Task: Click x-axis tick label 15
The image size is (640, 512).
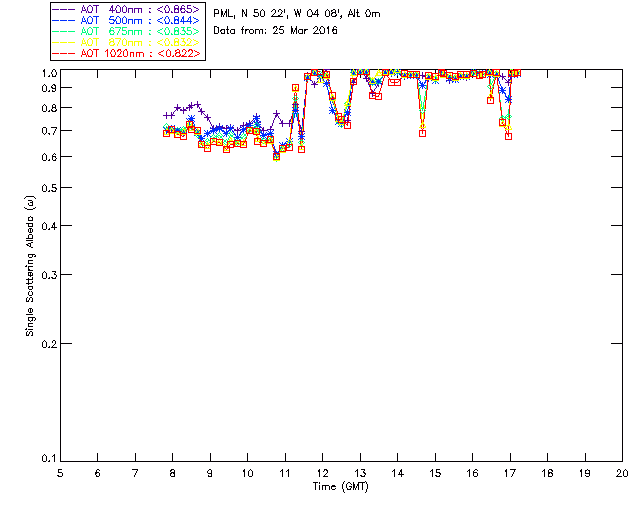Action: pos(435,473)
